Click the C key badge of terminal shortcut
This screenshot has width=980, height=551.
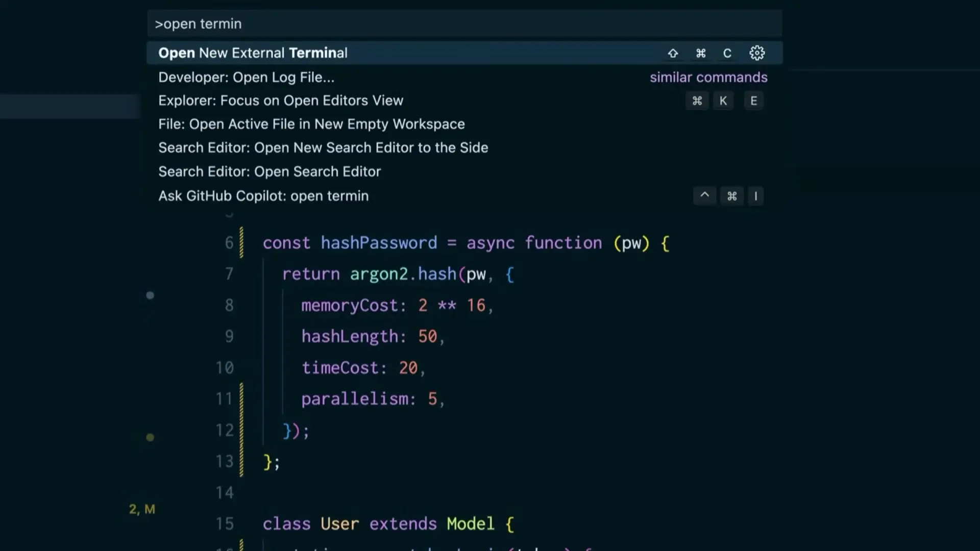tap(727, 53)
